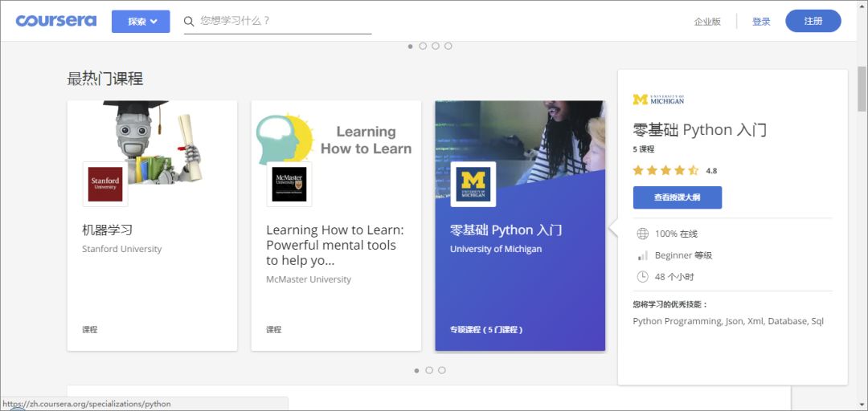Click the University of Michigan logo on blue card
868x411 pixels.
473,184
